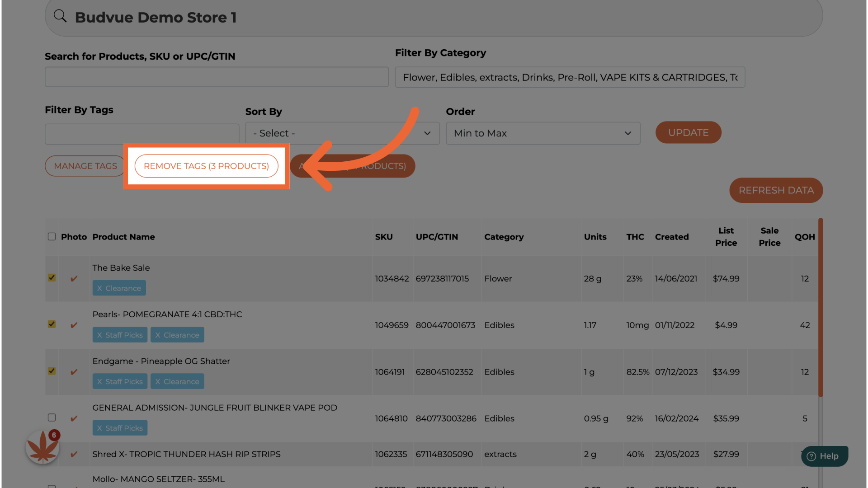Click the List Price column header
This screenshot has width=868, height=488.
(x=726, y=237)
